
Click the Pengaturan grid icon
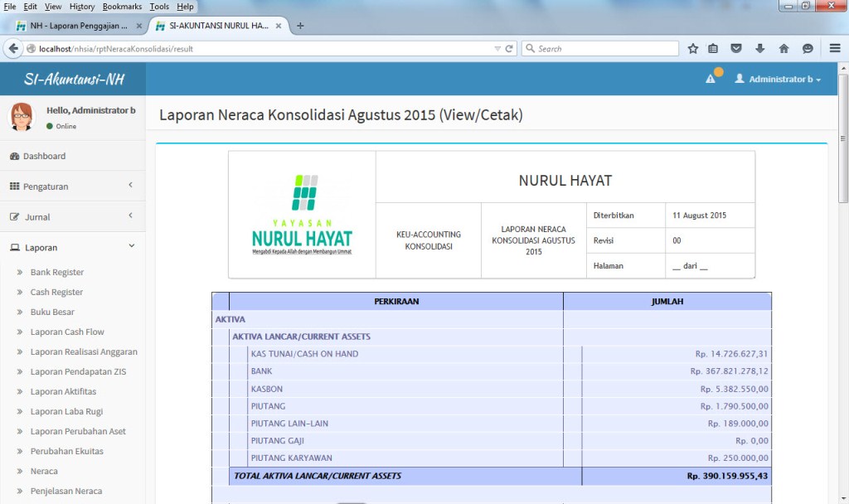click(15, 187)
